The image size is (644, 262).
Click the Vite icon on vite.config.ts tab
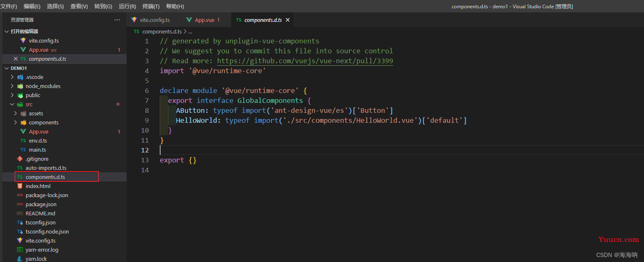pyautogui.click(x=134, y=20)
